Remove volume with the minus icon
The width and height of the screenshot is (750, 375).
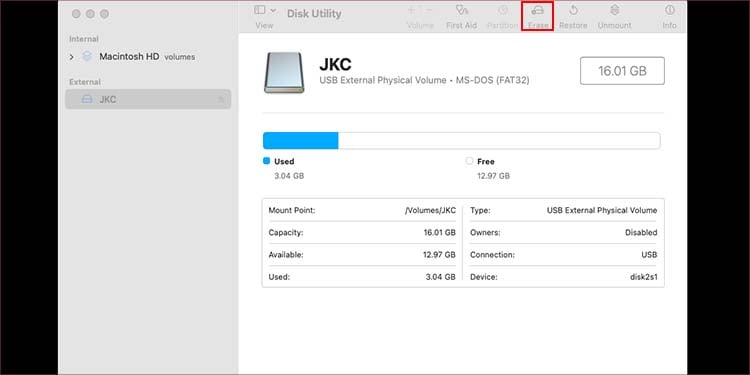click(x=429, y=10)
